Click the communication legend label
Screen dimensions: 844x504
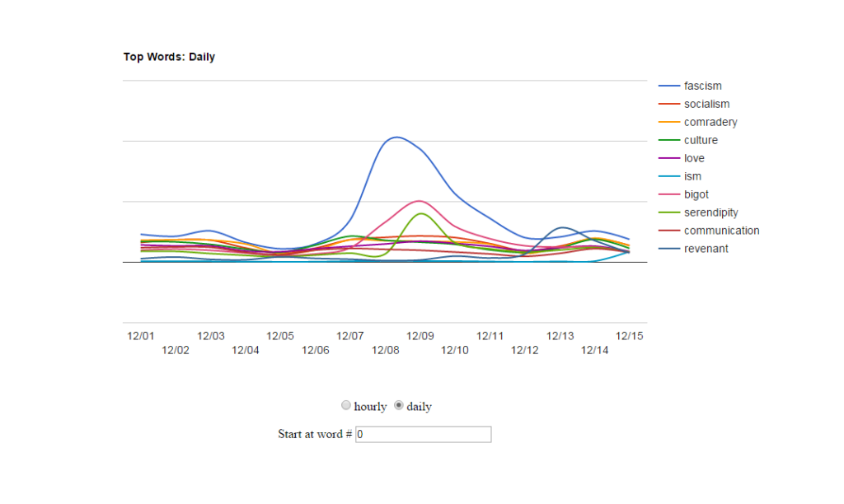721,231
